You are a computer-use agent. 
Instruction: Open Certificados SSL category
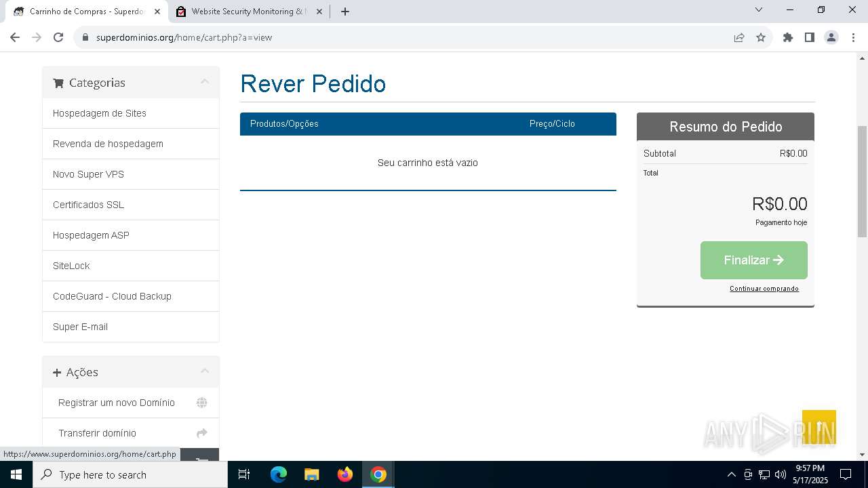pos(131,205)
